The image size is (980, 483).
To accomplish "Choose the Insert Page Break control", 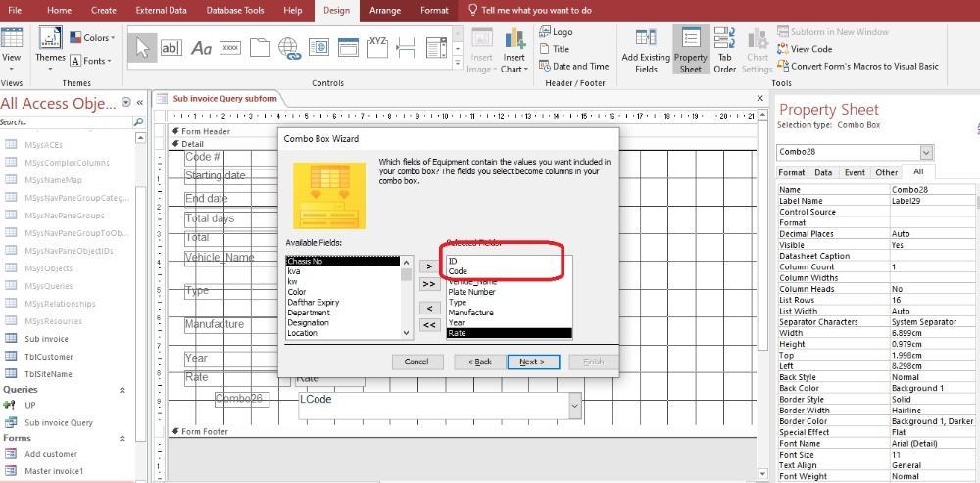I will (407, 47).
